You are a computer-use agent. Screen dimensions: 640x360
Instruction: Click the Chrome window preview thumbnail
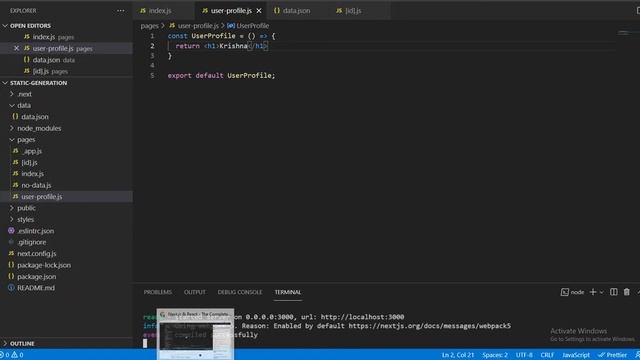(196, 335)
